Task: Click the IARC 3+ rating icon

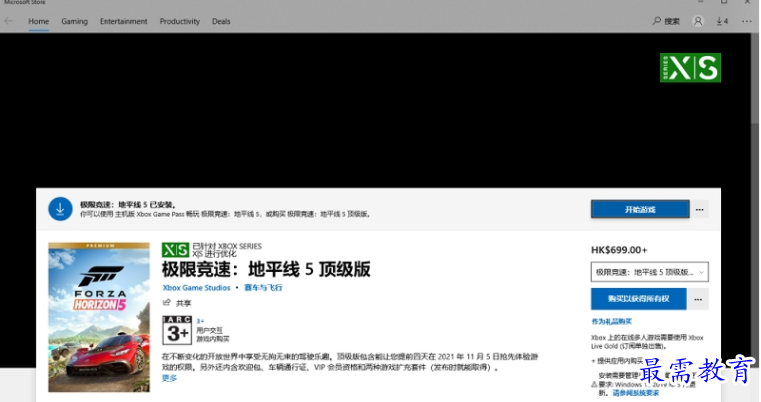Action: 177,330
